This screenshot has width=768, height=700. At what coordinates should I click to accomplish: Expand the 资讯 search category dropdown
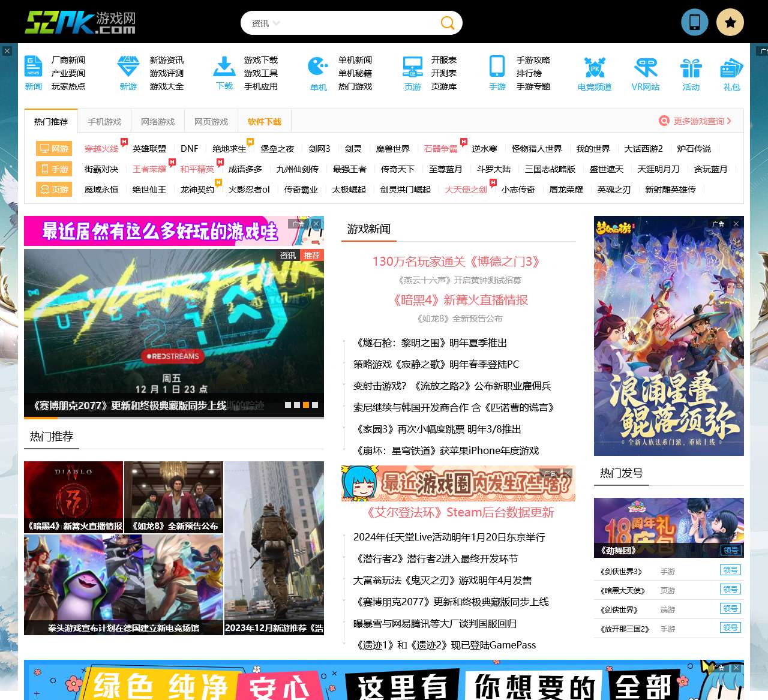click(x=266, y=23)
